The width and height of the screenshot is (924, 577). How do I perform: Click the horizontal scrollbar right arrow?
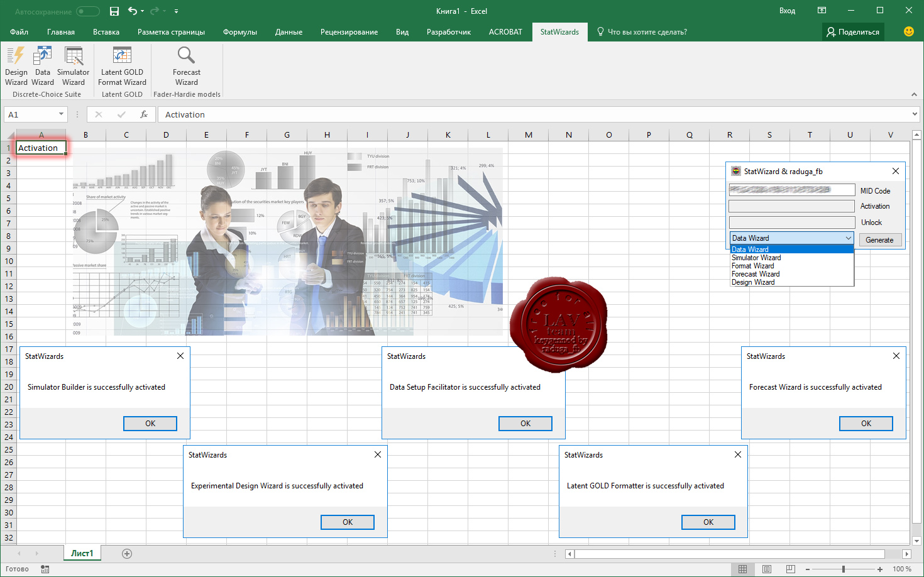pos(906,554)
